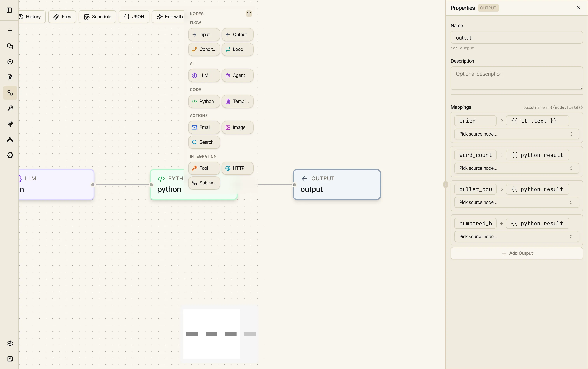Add an Output node from the Flow section
588x369 pixels.
[x=237, y=35]
